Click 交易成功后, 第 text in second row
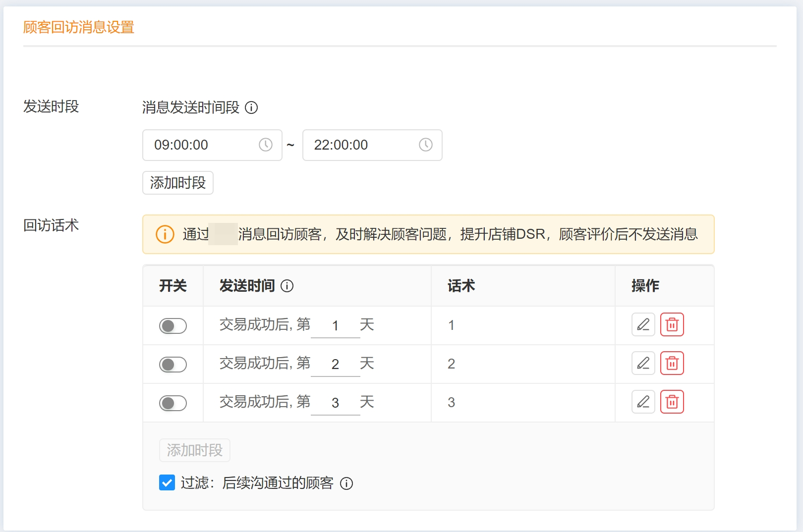The image size is (803, 532). point(265,363)
